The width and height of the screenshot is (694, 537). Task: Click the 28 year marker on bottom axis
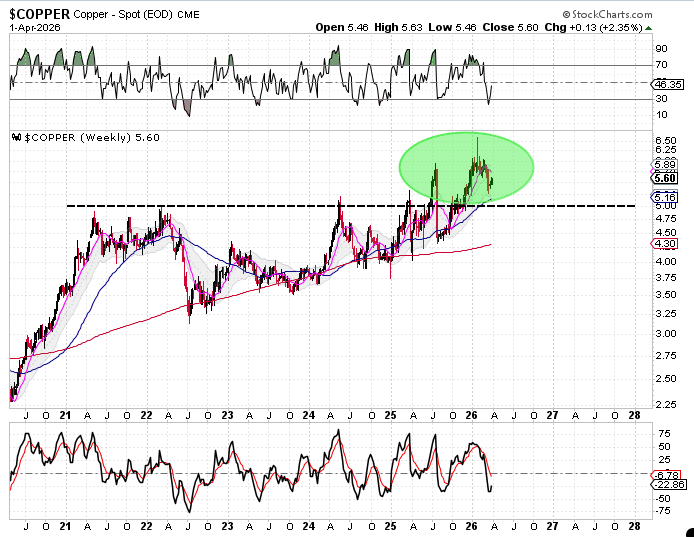pos(634,412)
